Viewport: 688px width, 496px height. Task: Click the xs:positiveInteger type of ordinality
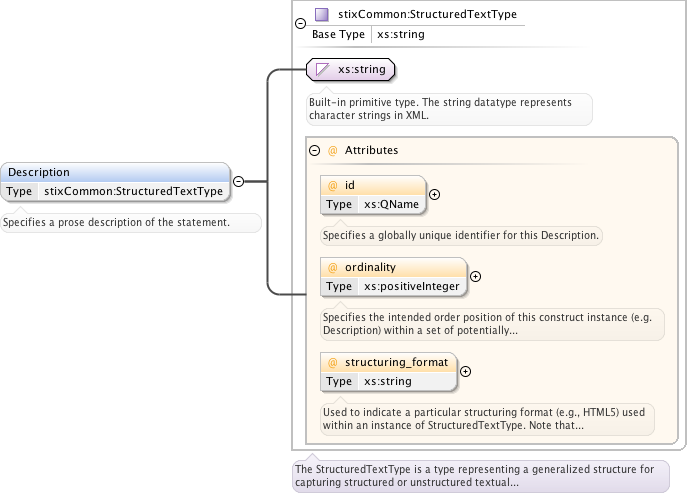(x=411, y=286)
